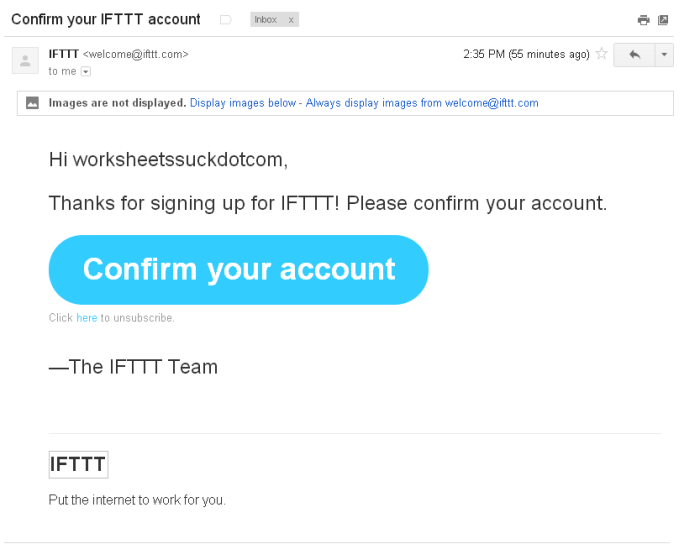Screen dimensions: 700x544
Task: Expand recipient details arrow next to 'to me'
Action: click(85, 72)
